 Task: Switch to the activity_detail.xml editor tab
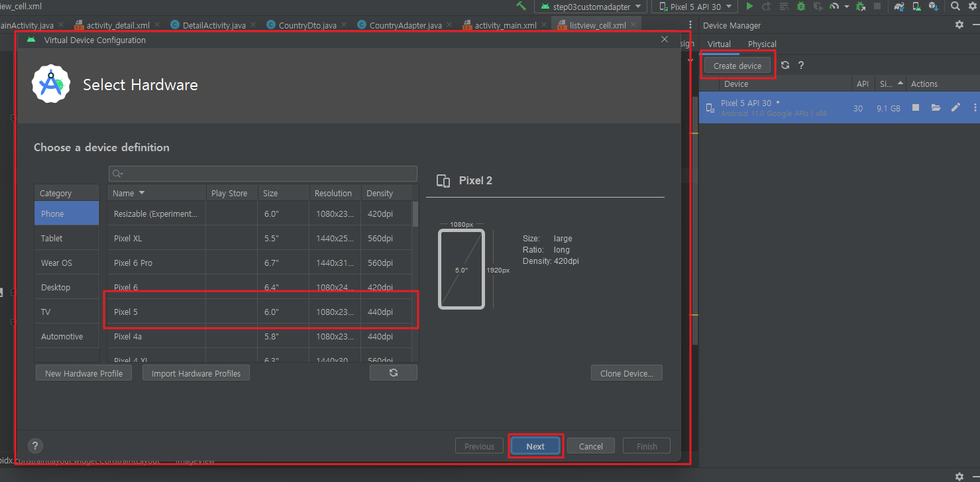pyautogui.click(x=118, y=25)
